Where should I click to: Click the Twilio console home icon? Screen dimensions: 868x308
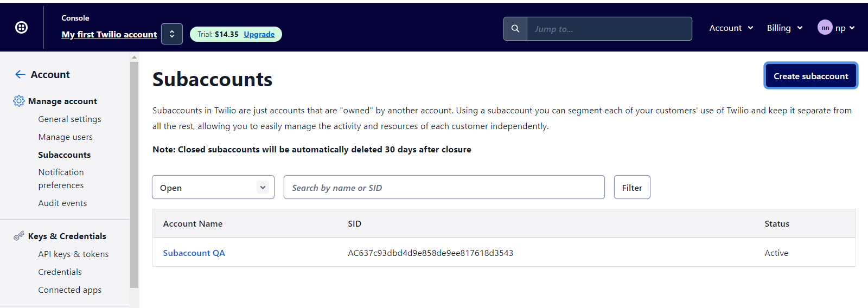click(x=21, y=28)
